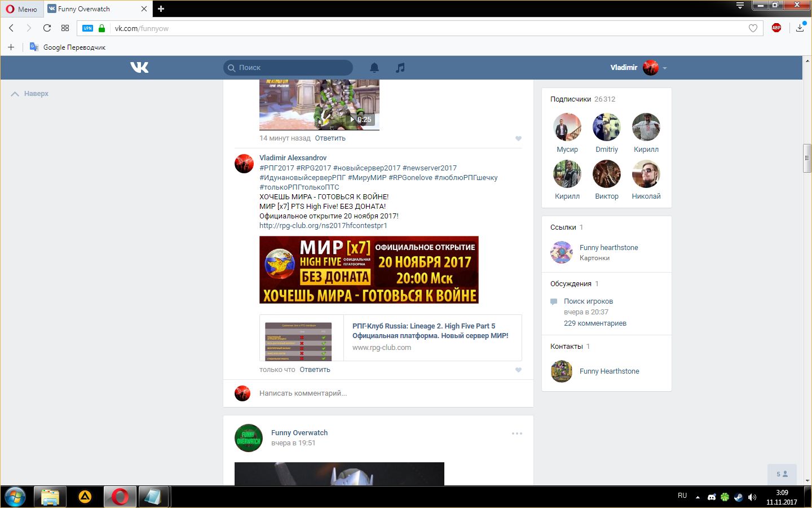Viewport: 812px width, 508px height.
Task: Open subscriber Николай avatar
Action: coord(646,174)
